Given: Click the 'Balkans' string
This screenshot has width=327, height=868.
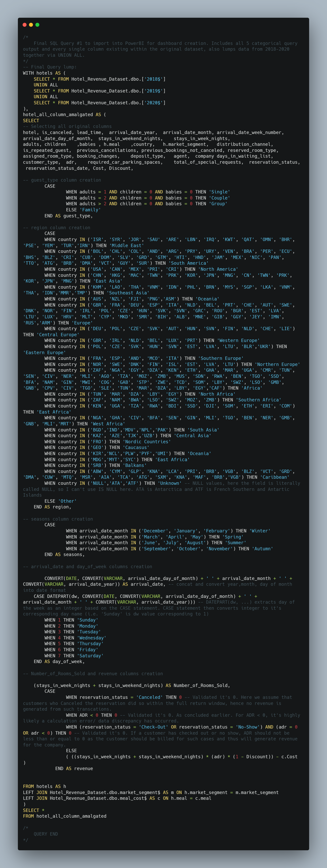Looking at the screenshot, I should (x=135, y=465).
